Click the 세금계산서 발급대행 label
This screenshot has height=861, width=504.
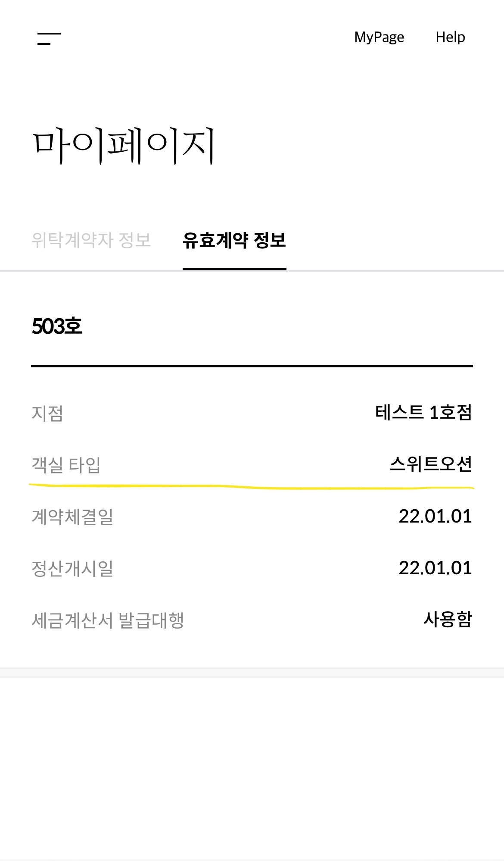pyautogui.click(x=108, y=620)
